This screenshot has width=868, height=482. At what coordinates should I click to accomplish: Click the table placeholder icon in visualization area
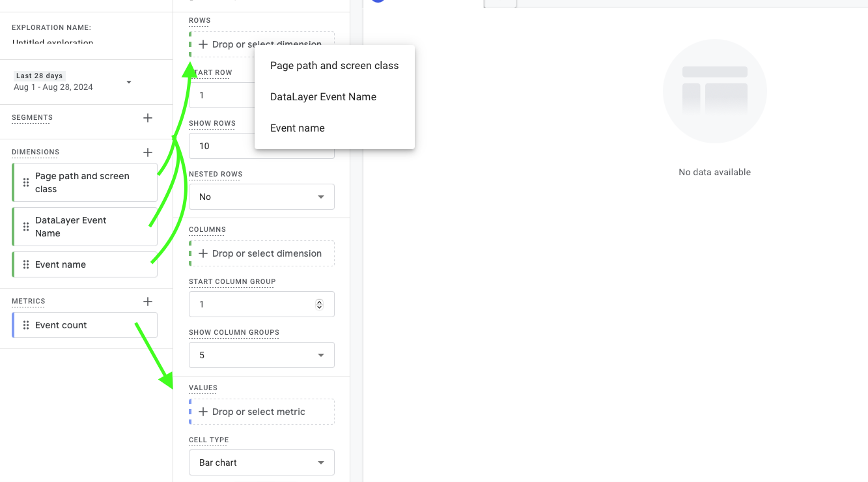click(x=714, y=91)
